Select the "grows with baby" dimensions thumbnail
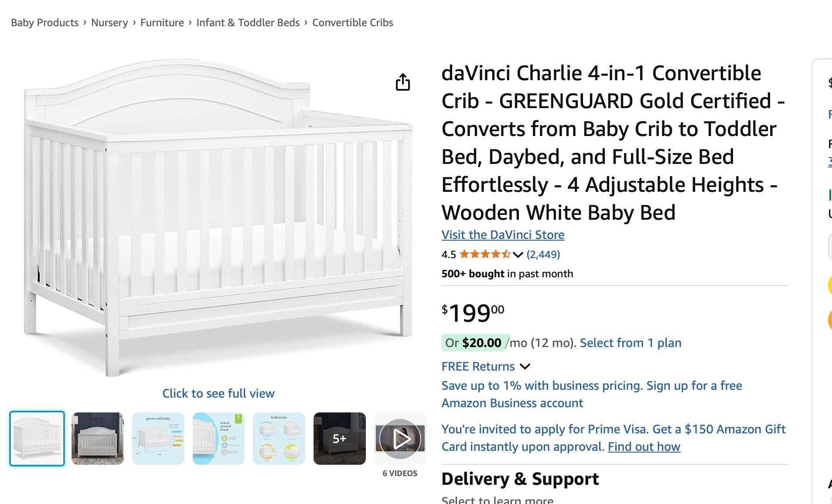Viewport: 832px width, 504px height. tap(158, 438)
